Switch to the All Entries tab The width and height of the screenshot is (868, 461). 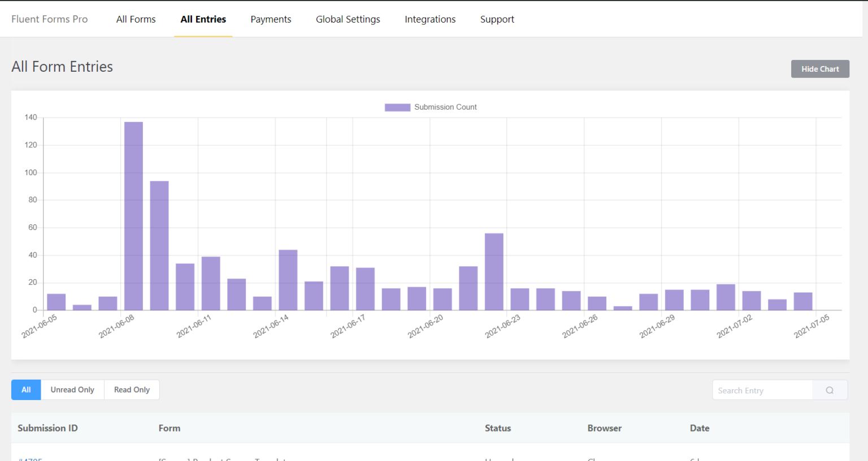click(203, 19)
